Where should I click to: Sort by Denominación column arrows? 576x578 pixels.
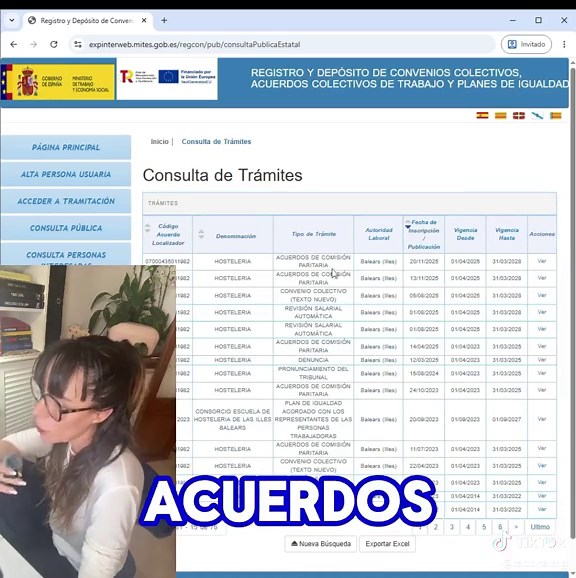click(201, 234)
